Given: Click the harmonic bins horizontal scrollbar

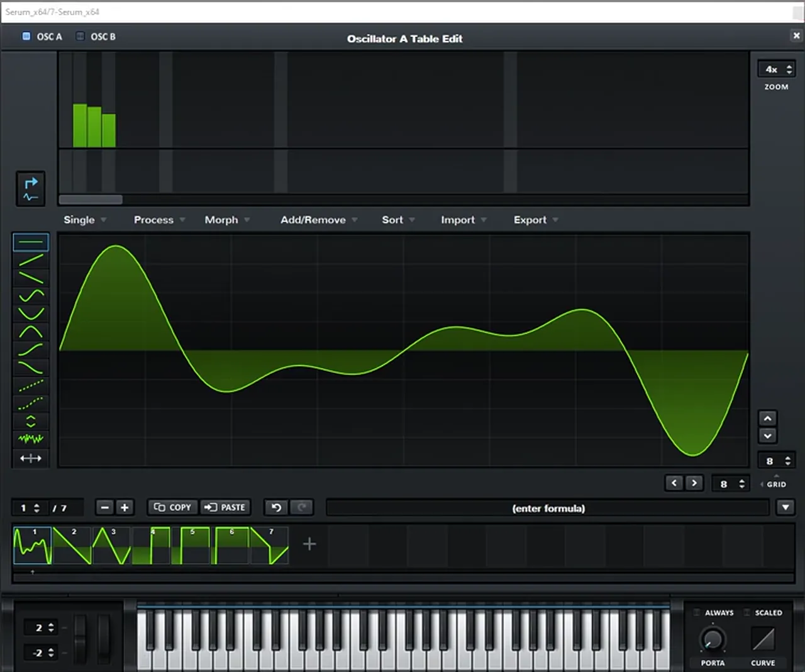Looking at the screenshot, I should point(91,199).
